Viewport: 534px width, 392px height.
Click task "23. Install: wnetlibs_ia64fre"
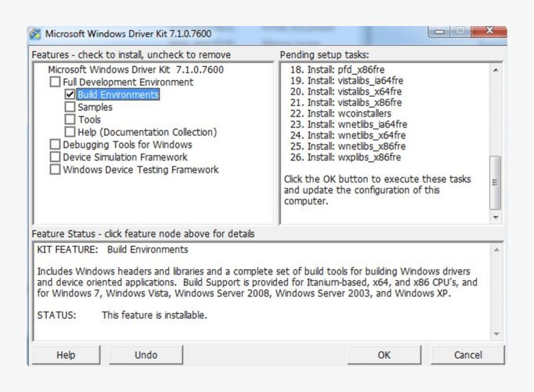tap(348, 124)
